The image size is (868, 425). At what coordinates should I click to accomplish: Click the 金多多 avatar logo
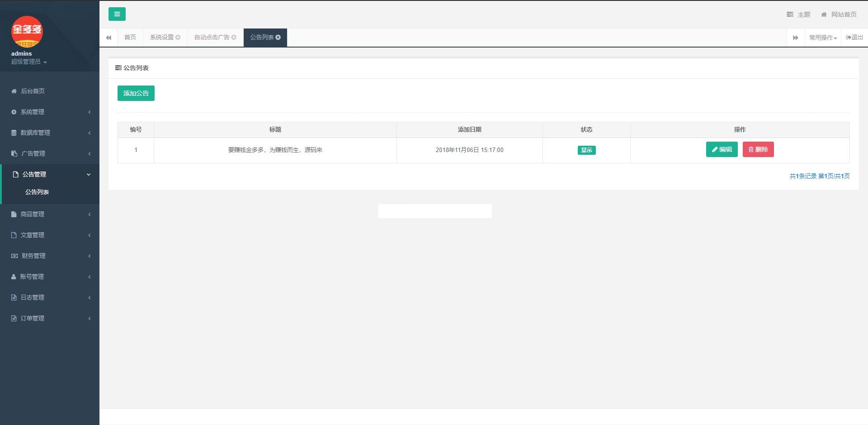[27, 31]
